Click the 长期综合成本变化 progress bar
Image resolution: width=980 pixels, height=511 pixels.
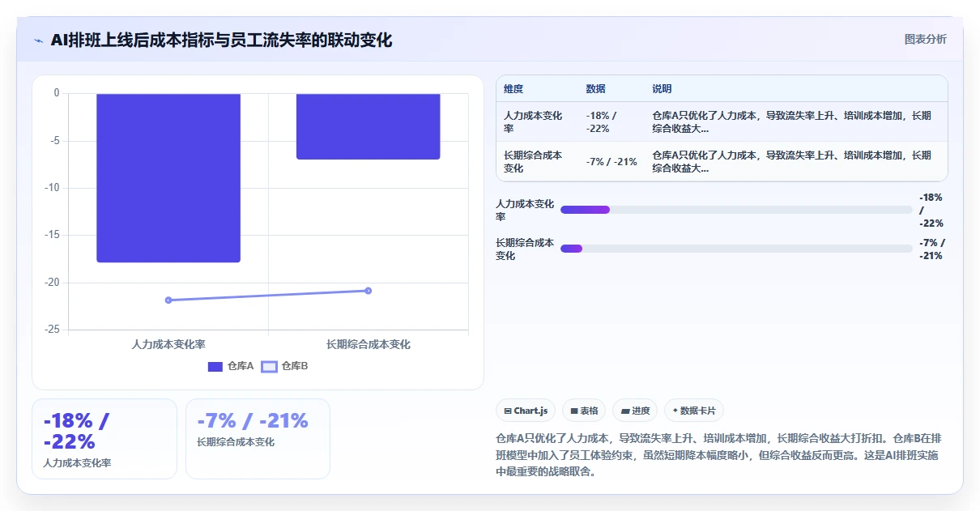(x=736, y=249)
